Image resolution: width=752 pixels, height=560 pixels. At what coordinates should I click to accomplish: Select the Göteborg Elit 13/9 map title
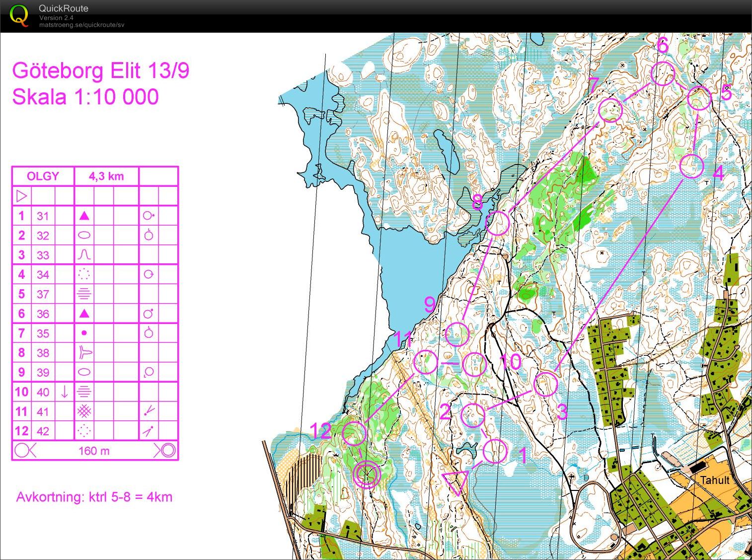(101, 71)
